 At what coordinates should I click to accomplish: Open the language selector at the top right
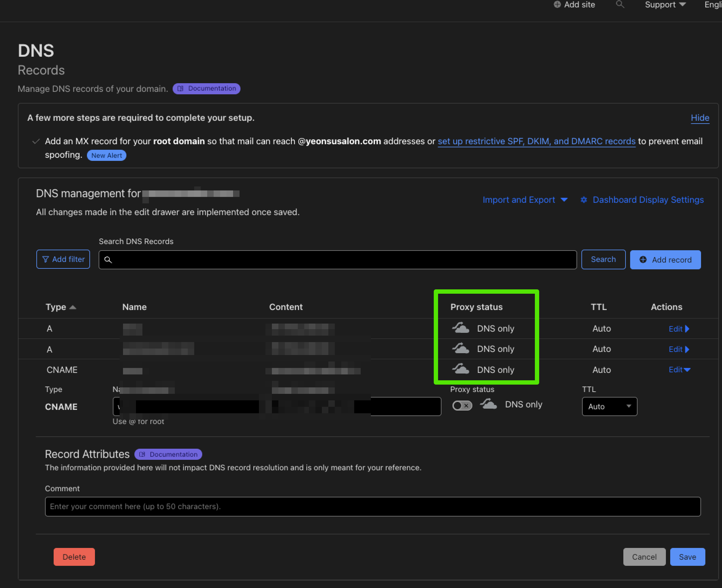(713, 4)
